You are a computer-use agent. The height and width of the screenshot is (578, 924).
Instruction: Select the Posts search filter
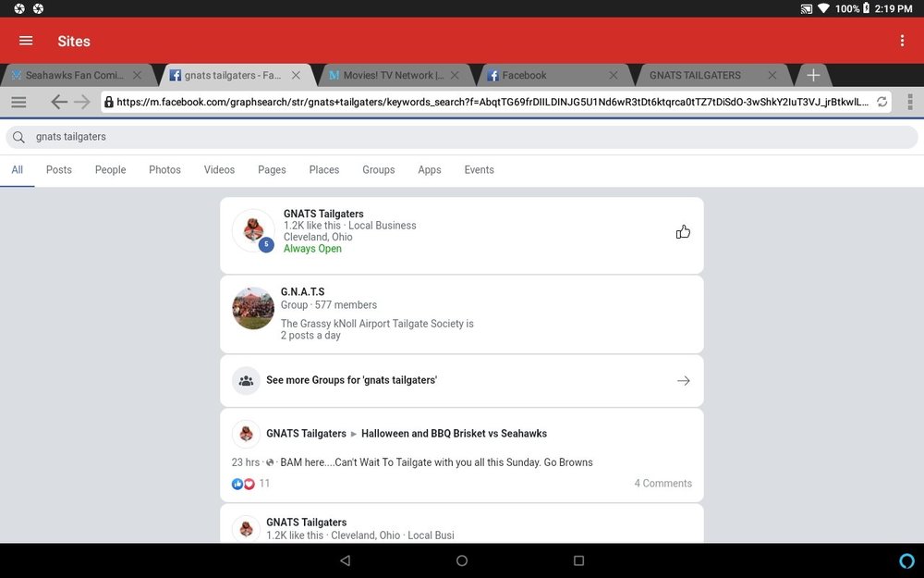(59, 170)
